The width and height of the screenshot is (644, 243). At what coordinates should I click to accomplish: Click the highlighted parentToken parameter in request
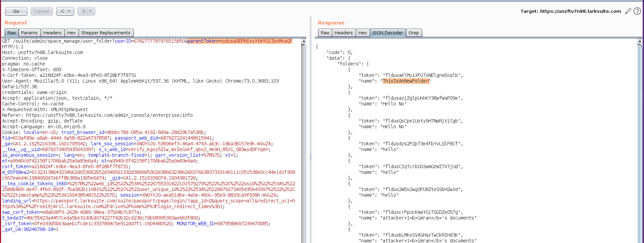(240, 41)
